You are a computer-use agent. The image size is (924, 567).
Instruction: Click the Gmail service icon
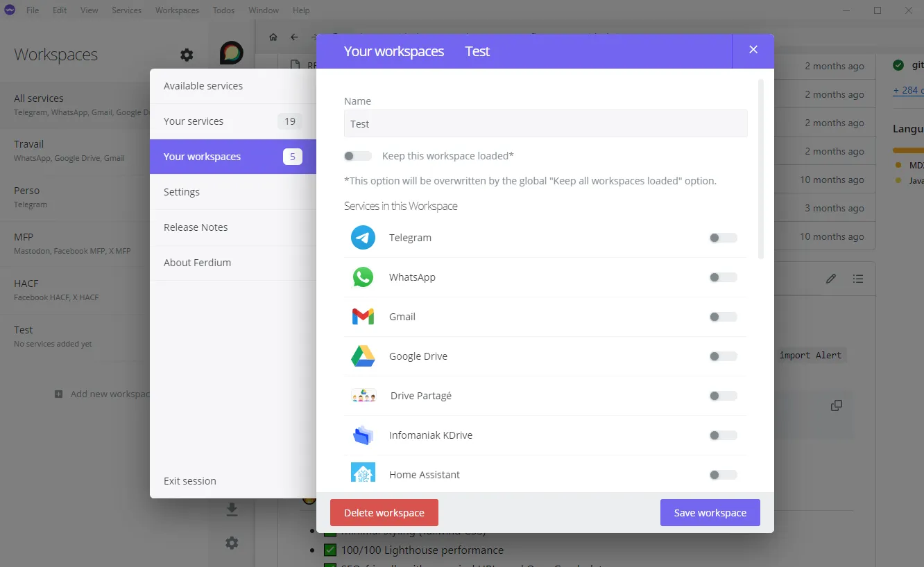click(x=363, y=317)
